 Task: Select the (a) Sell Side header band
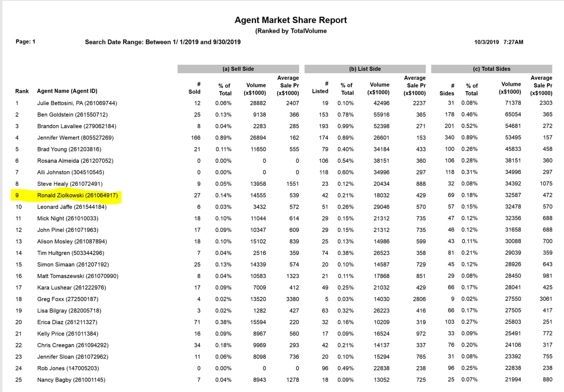click(238, 69)
